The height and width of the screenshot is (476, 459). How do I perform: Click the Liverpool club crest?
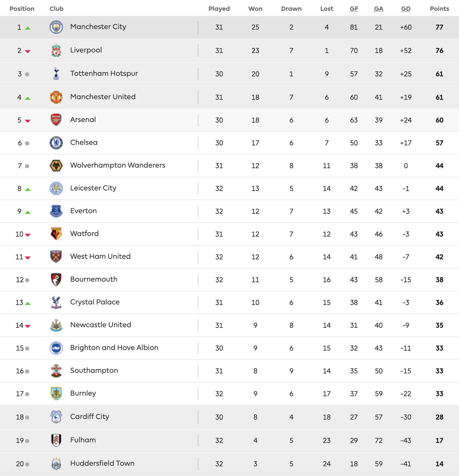click(56, 50)
